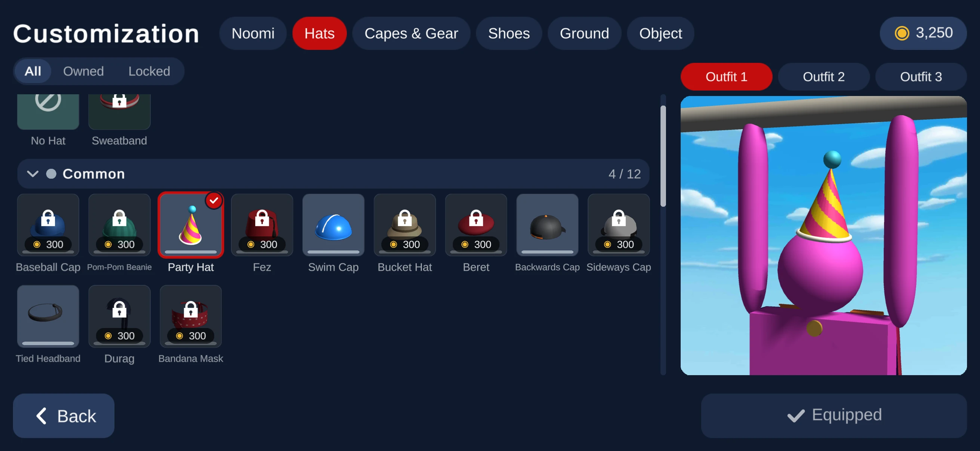Select the Bandana Mask item

click(x=191, y=316)
